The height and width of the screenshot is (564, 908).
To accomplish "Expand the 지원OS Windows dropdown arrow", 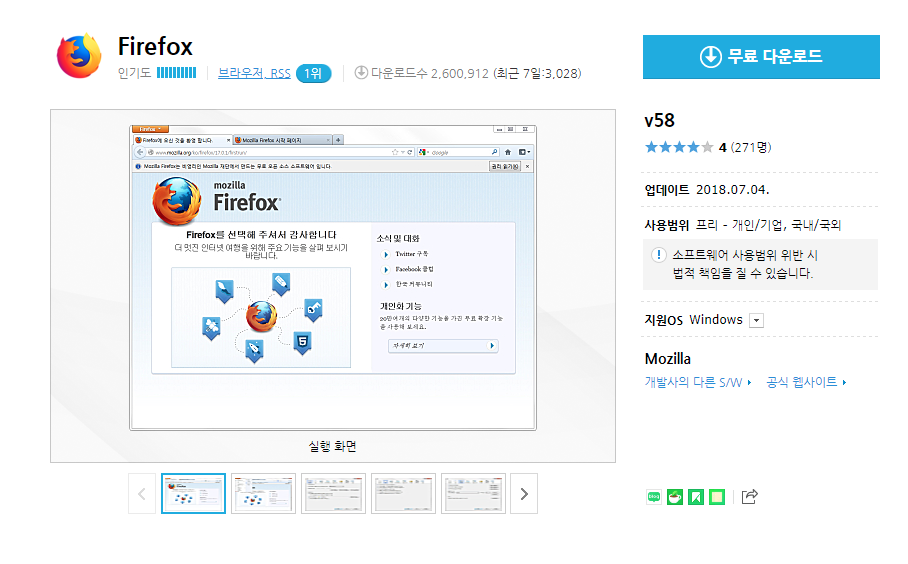I will coord(756,320).
